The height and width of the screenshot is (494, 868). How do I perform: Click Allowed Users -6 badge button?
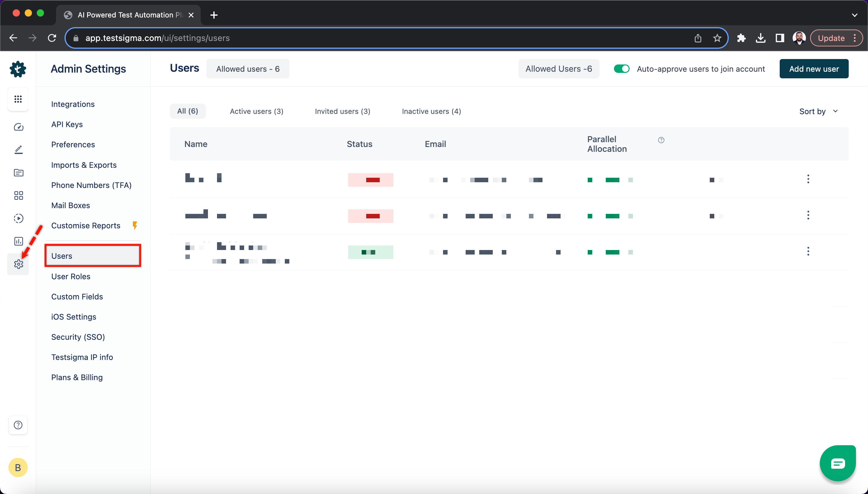pos(558,68)
